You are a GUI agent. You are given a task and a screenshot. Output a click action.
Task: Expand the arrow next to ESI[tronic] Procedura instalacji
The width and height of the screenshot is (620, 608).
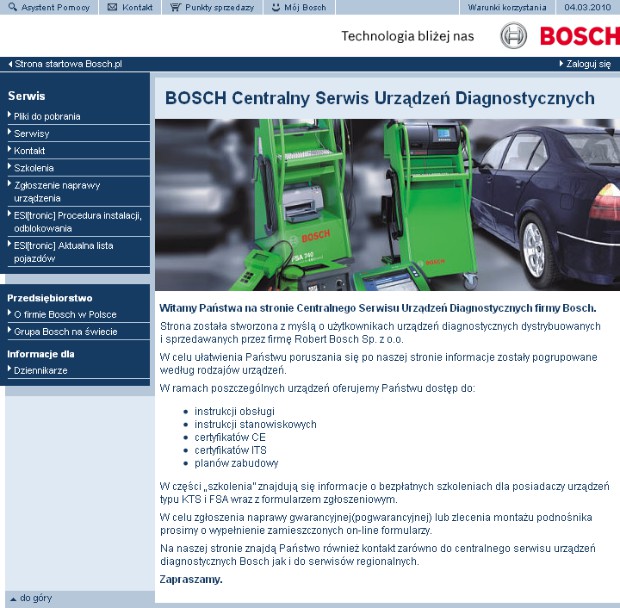click(9, 213)
